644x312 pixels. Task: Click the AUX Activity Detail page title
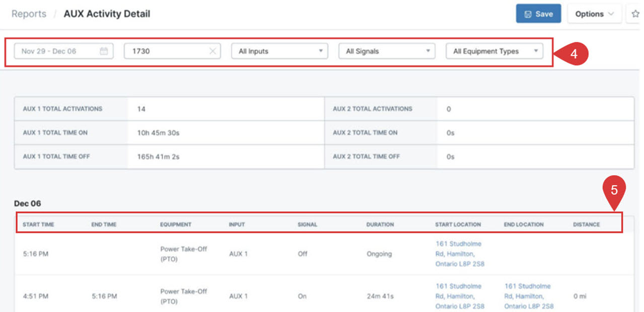point(107,14)
